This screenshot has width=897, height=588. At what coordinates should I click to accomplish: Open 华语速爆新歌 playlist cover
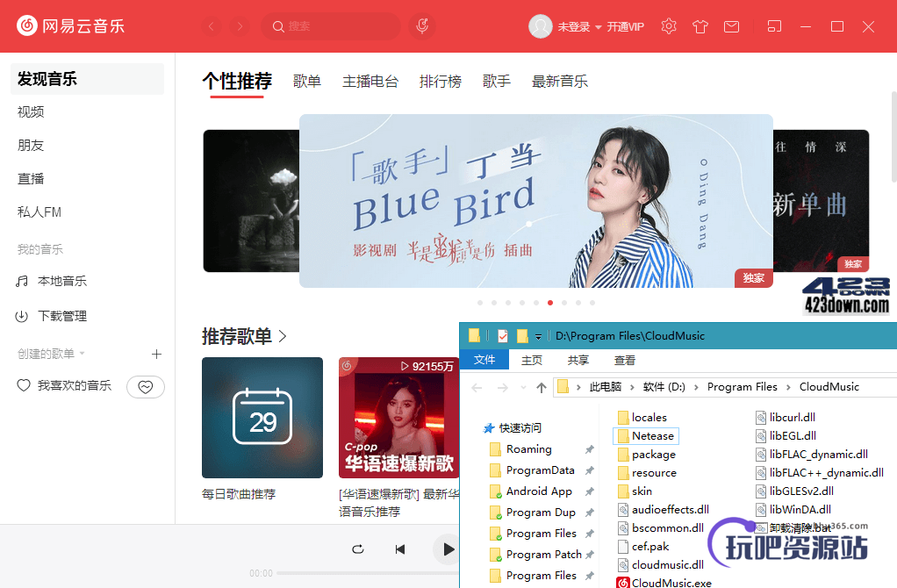tap(398, 418)
